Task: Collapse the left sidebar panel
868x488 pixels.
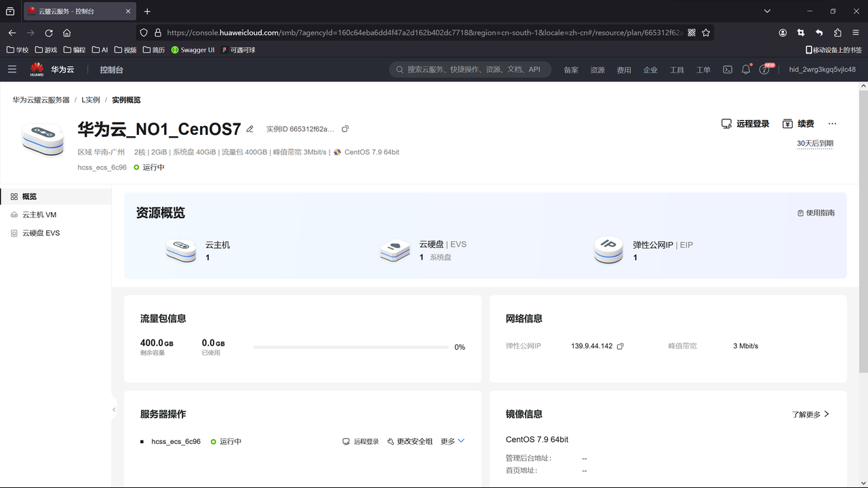Action: pos(114,409)
